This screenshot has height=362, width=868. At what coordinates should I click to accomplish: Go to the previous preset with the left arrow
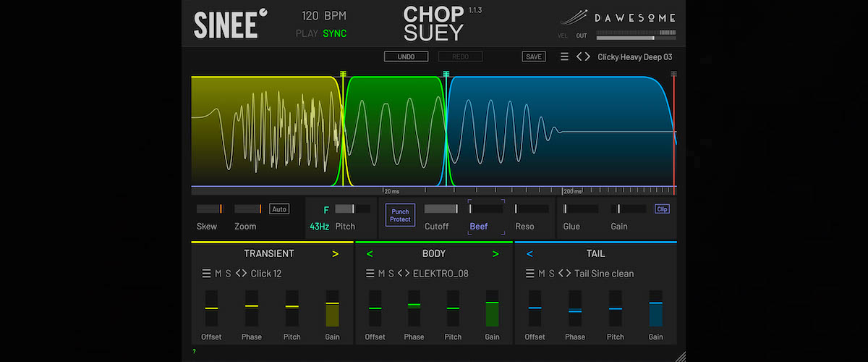pyautogui.click(x=579, y=56)
